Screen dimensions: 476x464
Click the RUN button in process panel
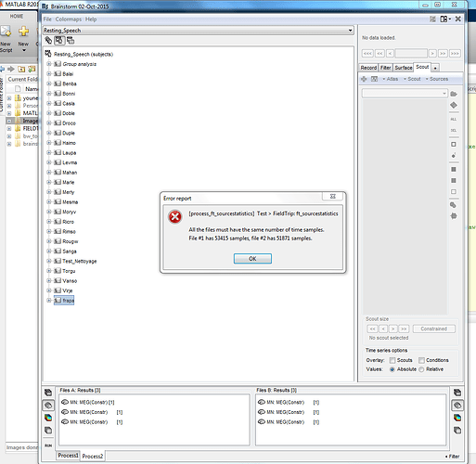tap(48, 445)
